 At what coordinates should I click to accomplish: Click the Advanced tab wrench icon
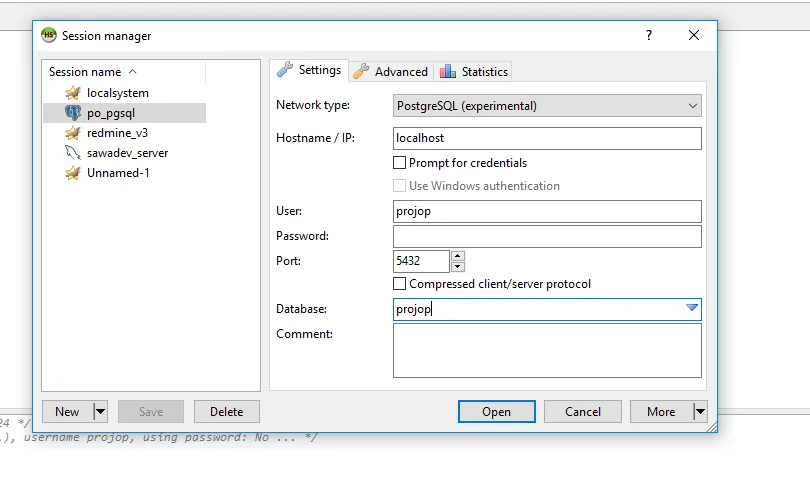tap(361, 71)
